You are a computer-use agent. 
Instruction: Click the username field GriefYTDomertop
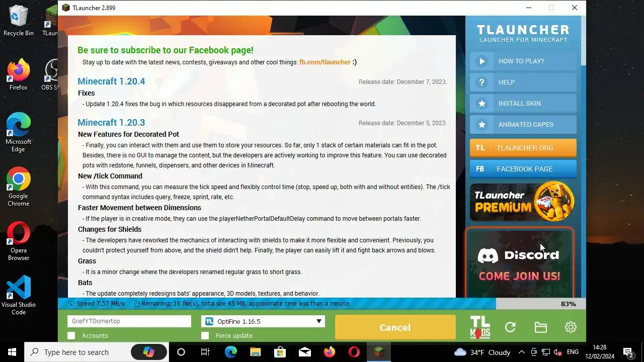(x=129, y=321)
